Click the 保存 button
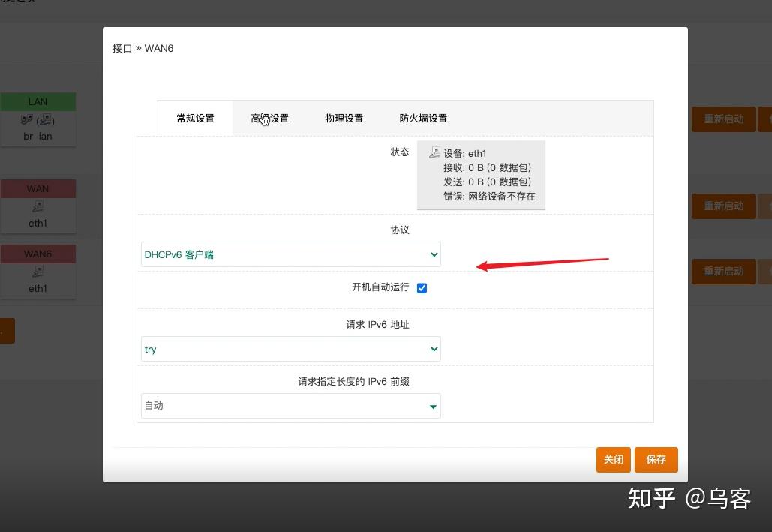772x532 pixels. tap(656, 459)
